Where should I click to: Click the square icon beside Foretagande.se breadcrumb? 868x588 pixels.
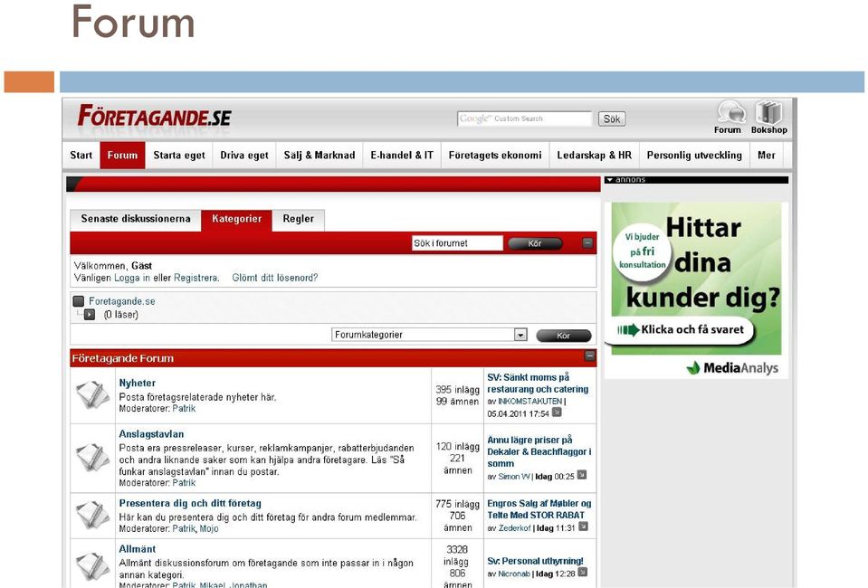click(x=79, y=301)
